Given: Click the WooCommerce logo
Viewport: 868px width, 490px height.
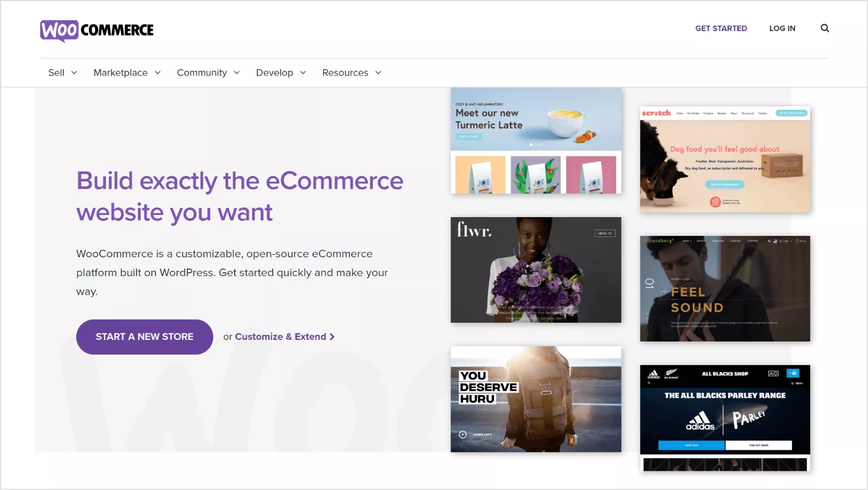Looking at the screenshot, I should [x=97, y=31].
